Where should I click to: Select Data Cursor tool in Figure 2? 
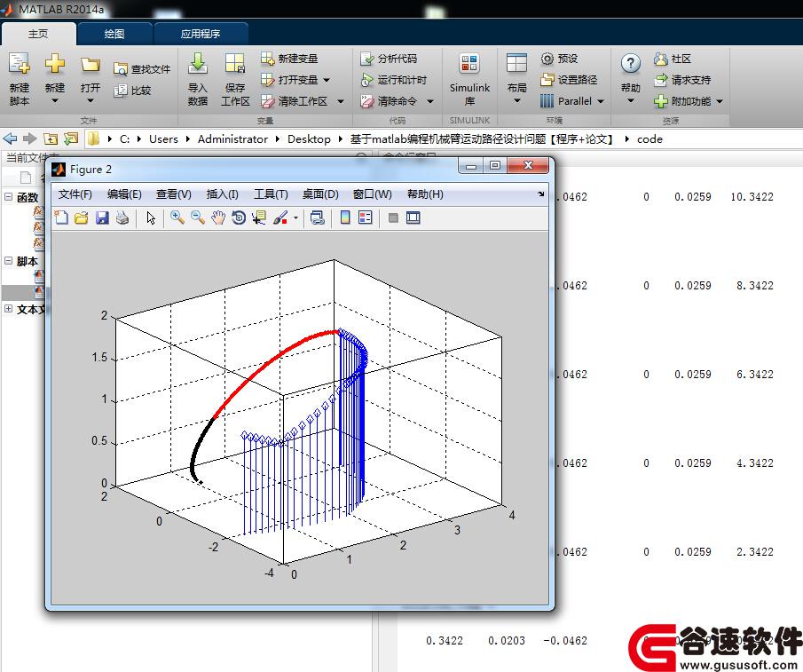tap(259, 217)
